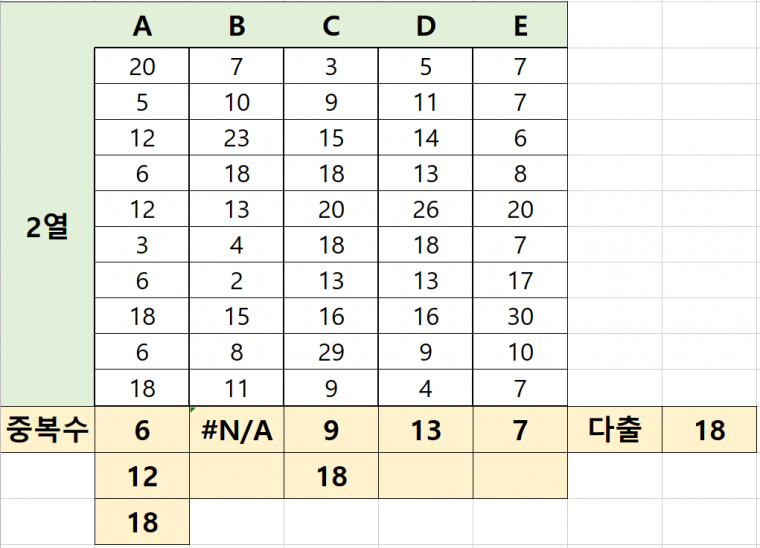Select the bold 12 below 중복수 row
The width and height of the screenshot is (760, 548).
click(142, 476)
